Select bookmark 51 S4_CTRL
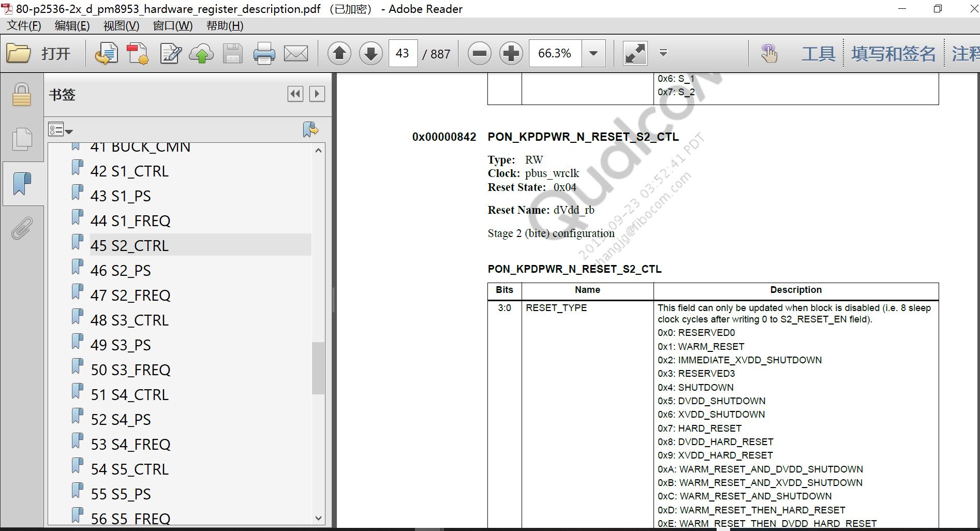Viewport: 980px width, 531px height. [129, 395]
